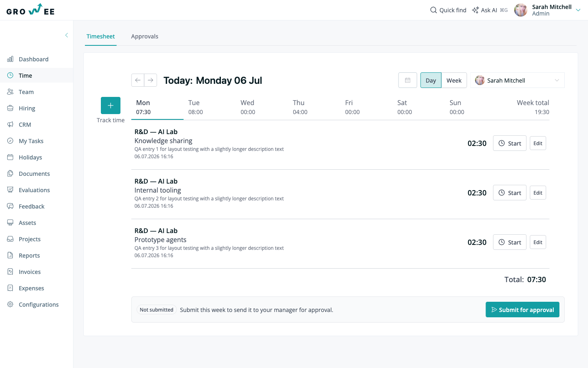Click the Prototype agents entry title

[x=160, y=240]
